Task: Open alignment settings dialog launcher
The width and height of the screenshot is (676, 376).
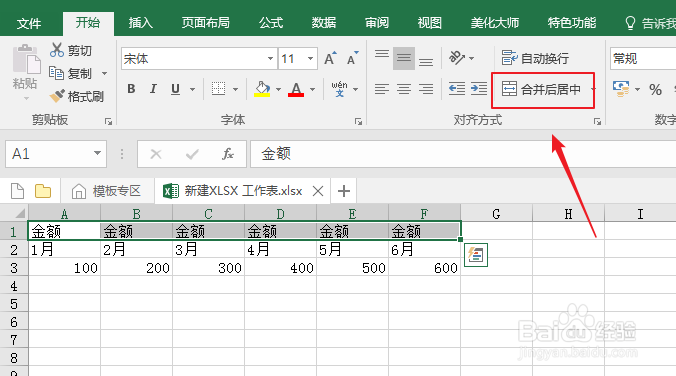Action: pos(597,122)
